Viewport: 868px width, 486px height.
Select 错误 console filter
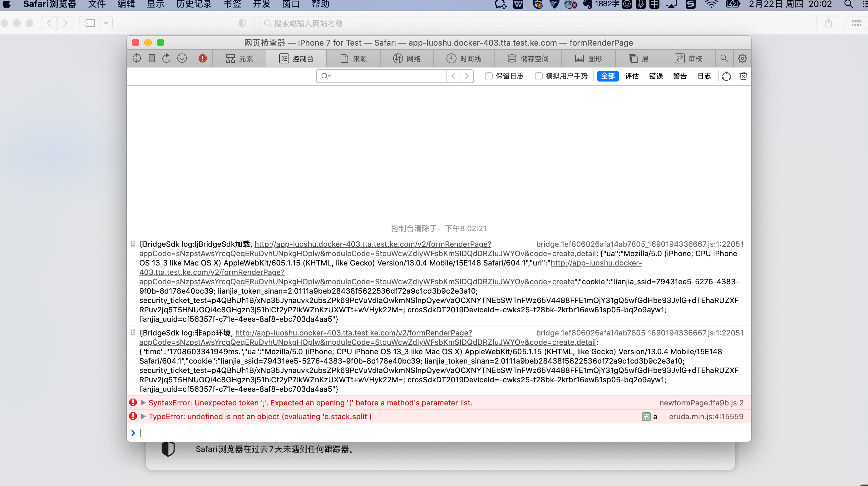pos(656,76)
